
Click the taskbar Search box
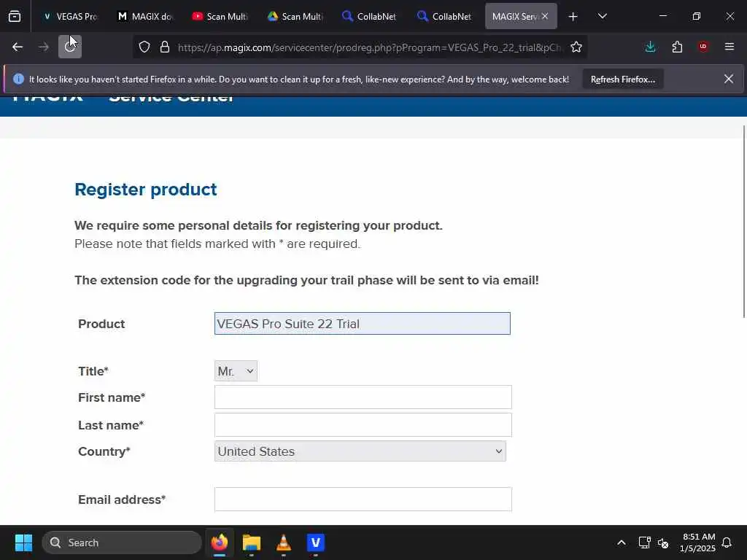122,542
